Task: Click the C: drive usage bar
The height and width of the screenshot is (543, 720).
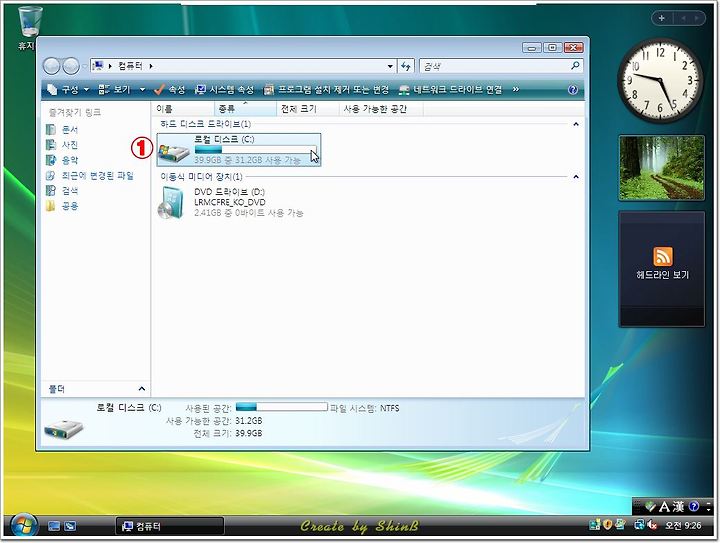Action: coord(256,150)
